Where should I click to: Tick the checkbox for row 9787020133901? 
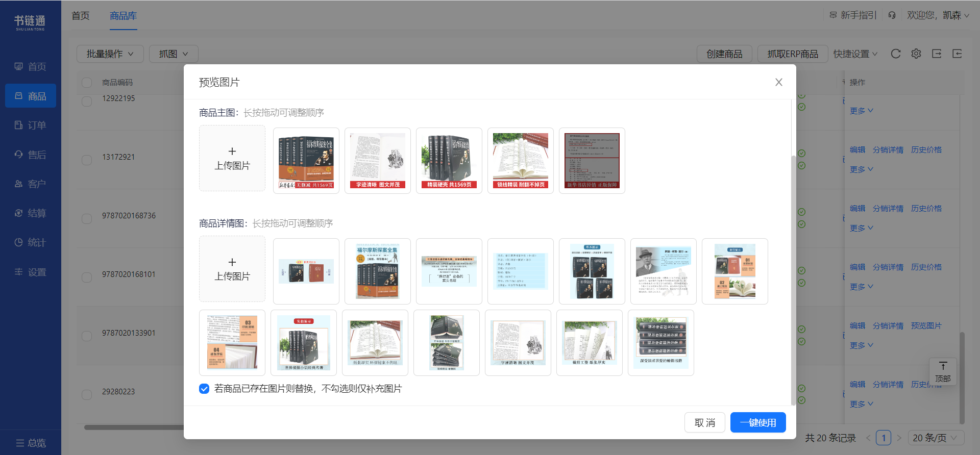coord(87,336)
